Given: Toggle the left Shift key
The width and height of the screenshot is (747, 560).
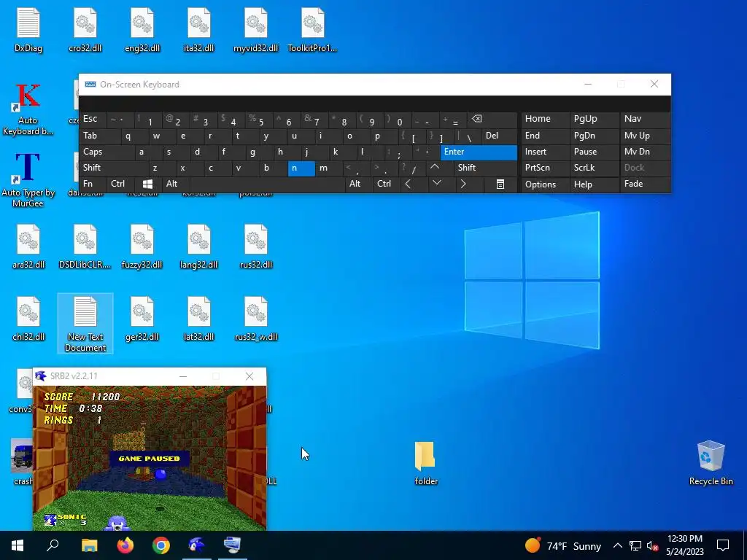Looking at the screenshot, I should pos(113,168).
